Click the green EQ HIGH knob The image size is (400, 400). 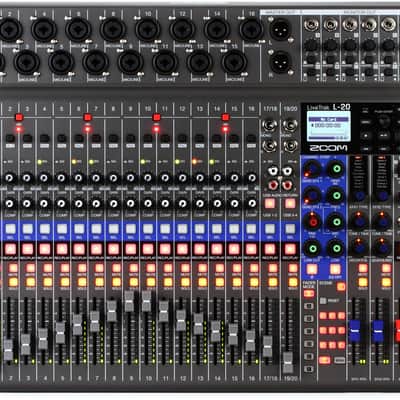coord(336,168)
